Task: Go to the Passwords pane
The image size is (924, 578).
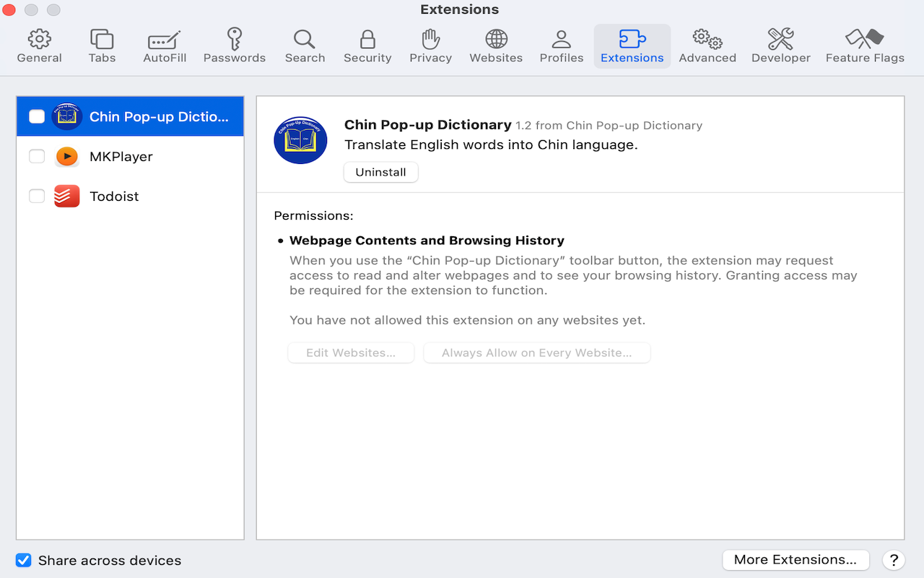Action: point(235,46)
